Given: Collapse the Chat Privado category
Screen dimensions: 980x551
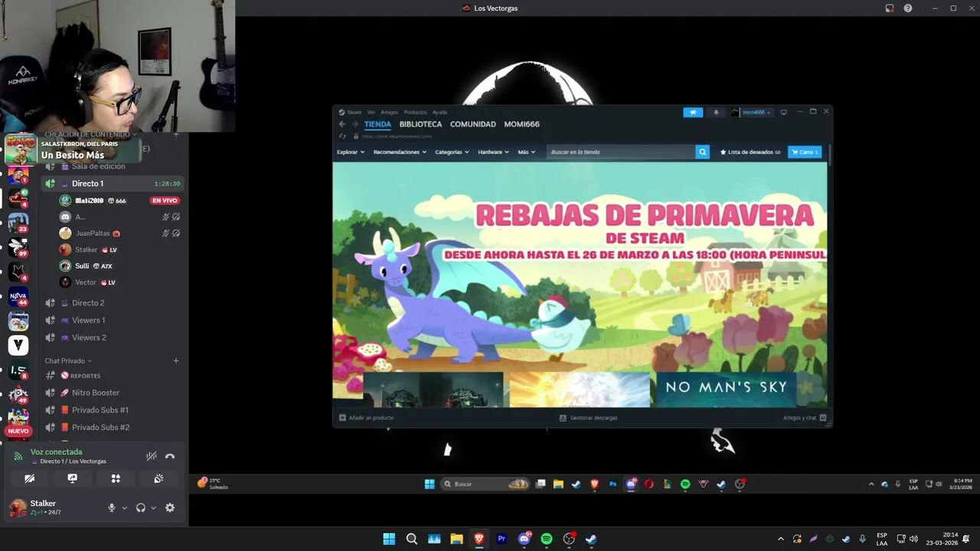Looking at the screenshot, I should point(68,360).
